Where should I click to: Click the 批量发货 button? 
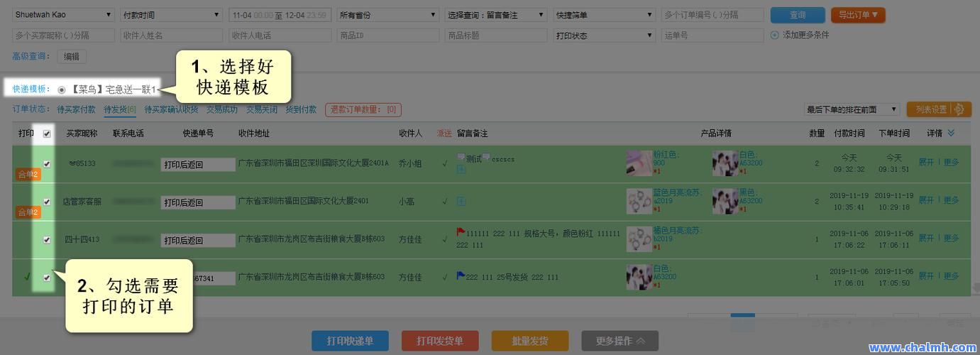point(530,341)
